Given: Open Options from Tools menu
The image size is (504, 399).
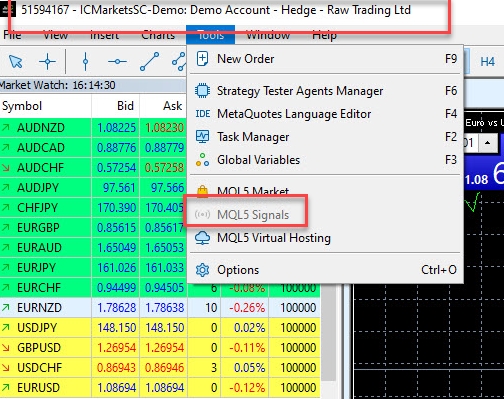Looking at the screenshot, I should pyautogui.click(x=325, y=270).
